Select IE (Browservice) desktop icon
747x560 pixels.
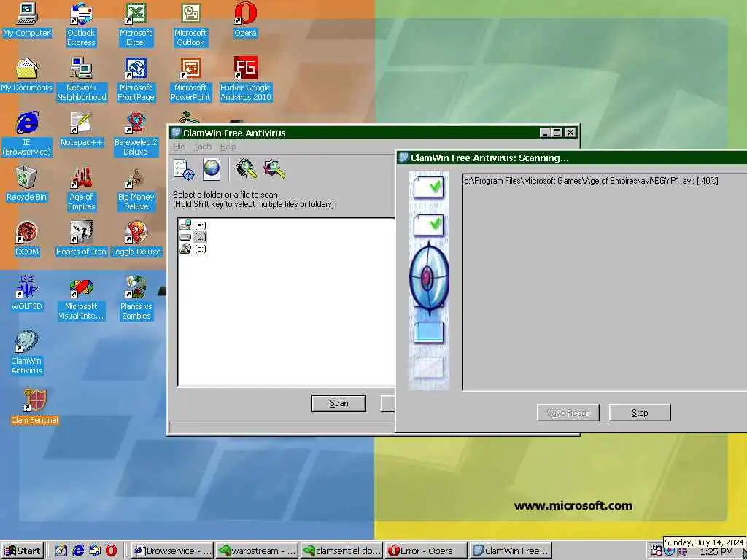click(27, 134)
